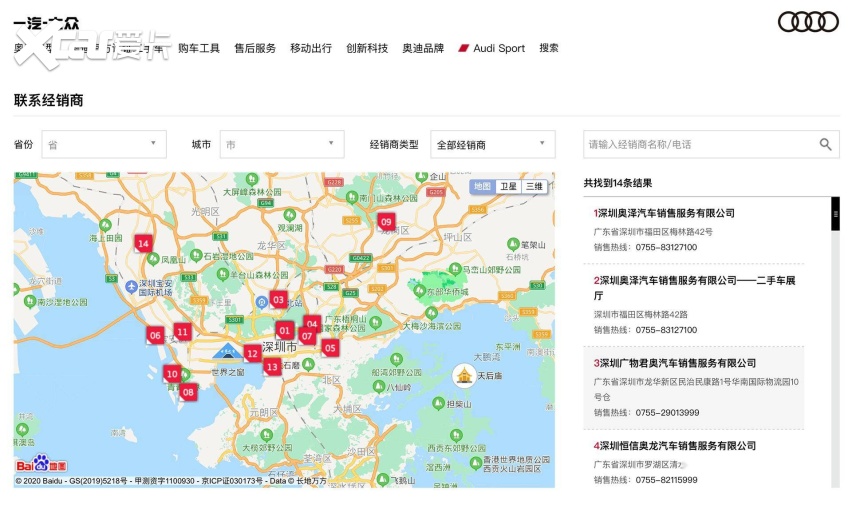The image size is (852, 513).
Task: Click dealer marker 05 on map
Action: click(330, 348)
